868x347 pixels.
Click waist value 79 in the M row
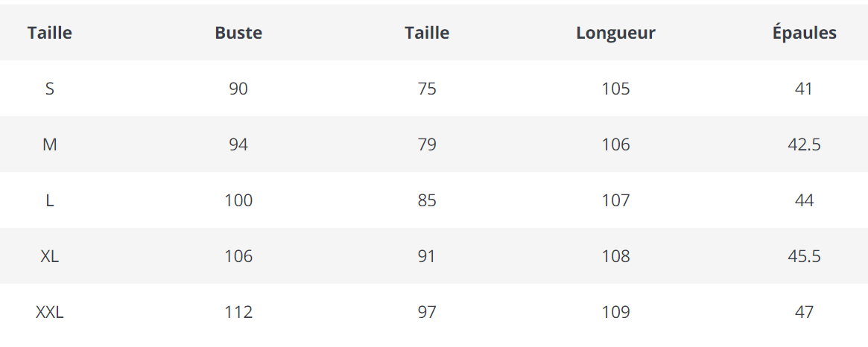pyautogui.click(x=427, y=144)
